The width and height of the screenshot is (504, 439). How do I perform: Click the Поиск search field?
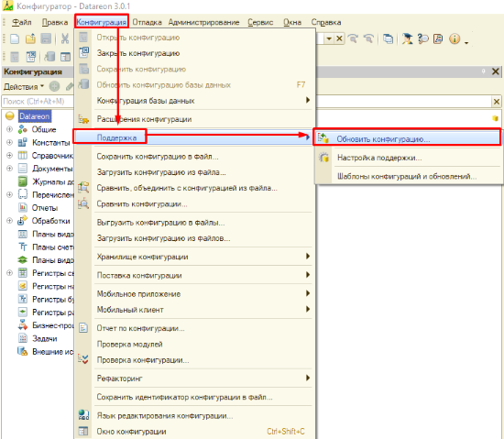38,102
